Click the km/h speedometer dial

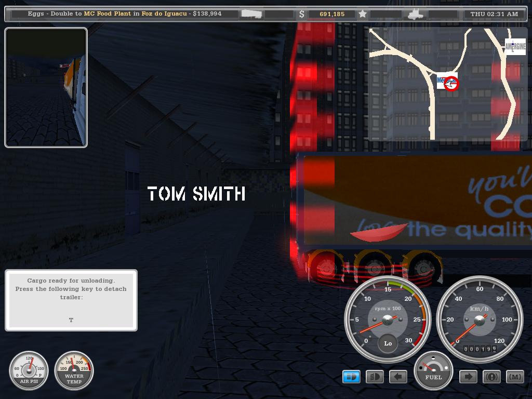pos(480,320)
